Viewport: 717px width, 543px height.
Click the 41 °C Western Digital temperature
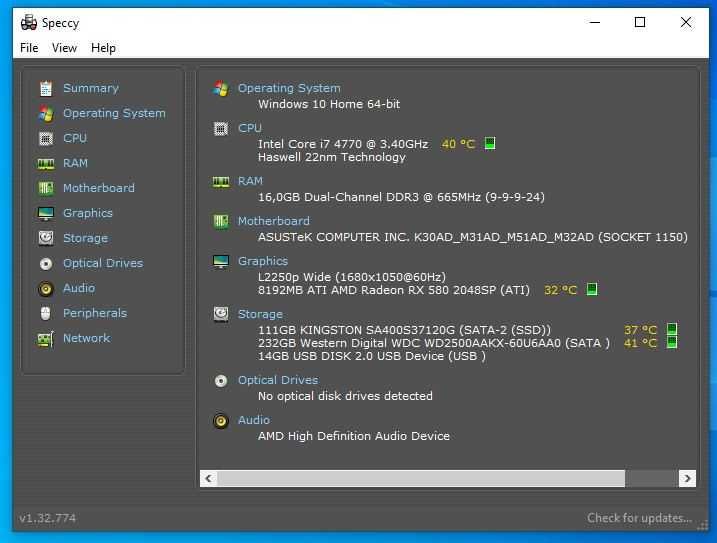click(x=641, y=343)
